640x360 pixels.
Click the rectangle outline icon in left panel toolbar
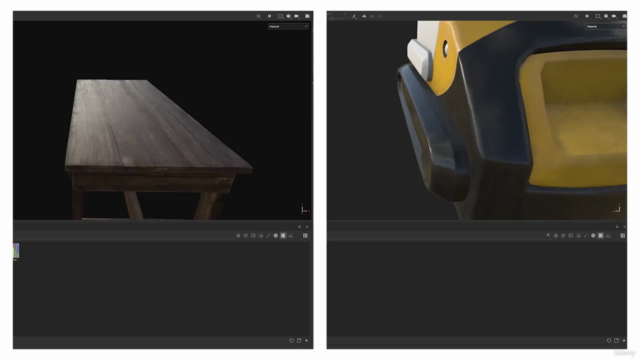(x=253, y=236)
